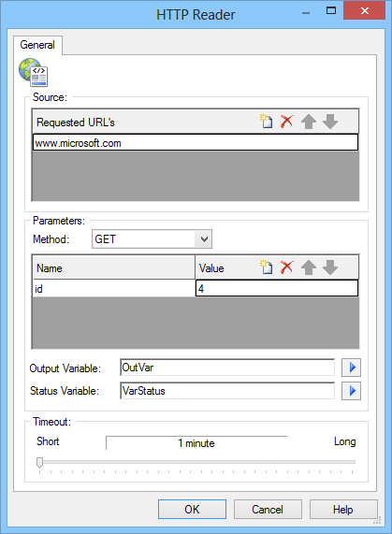Maximize the HTTP Reader window

pos(330,11)
